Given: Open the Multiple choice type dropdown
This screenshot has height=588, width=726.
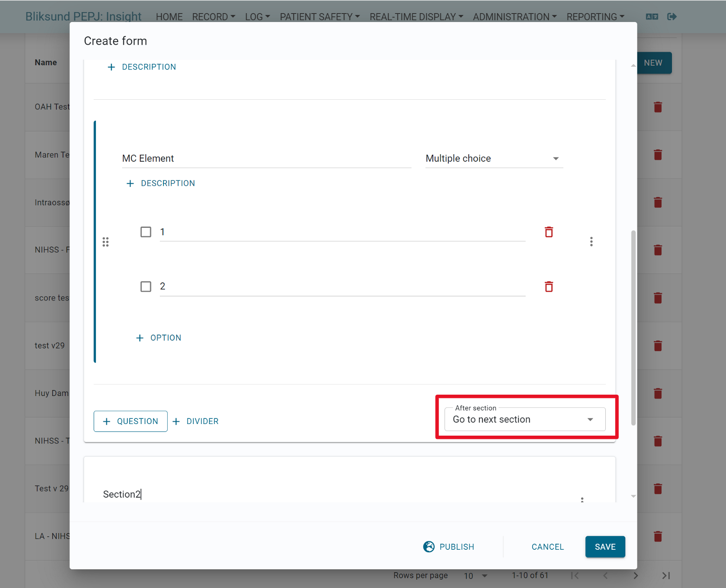Looking at the screenshot, I should [494, 158].
